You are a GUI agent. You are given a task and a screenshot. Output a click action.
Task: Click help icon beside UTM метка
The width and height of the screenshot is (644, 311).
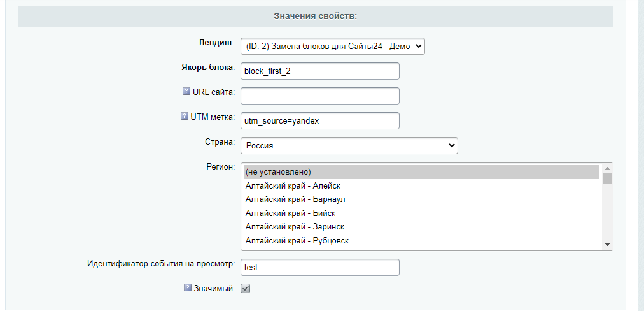point(185,117)
